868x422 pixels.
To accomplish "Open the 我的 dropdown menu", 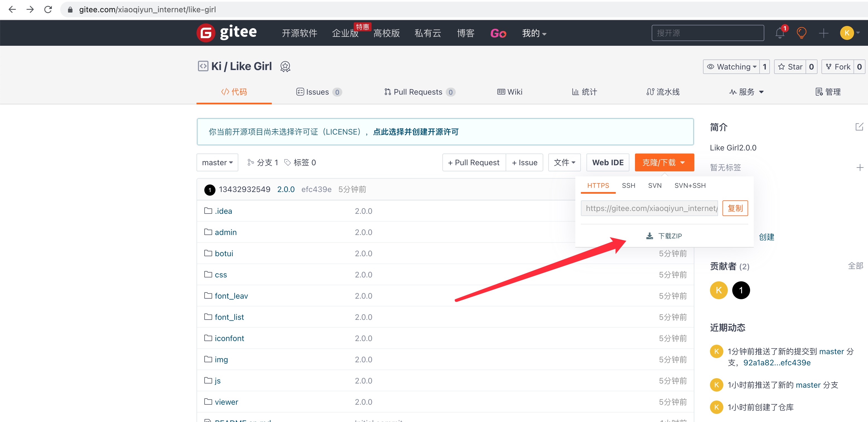I will click(x=534, y=33).
